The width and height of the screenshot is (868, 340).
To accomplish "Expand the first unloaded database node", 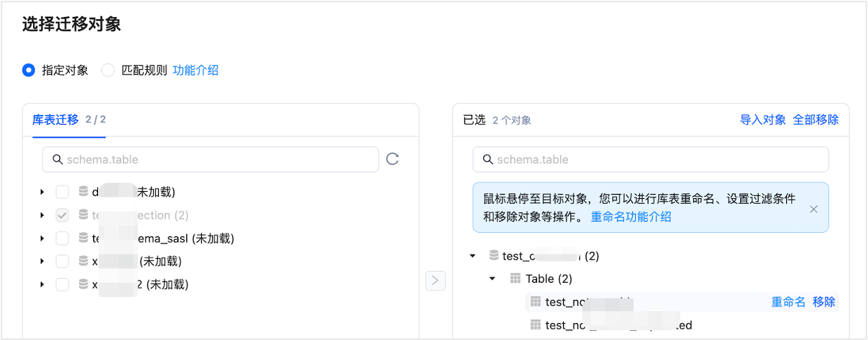I will pos(42,192).
